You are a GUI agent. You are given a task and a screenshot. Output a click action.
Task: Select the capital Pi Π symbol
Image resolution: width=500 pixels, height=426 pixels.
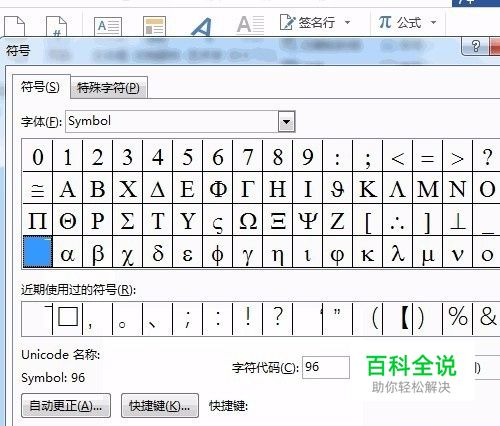(38, 221)
